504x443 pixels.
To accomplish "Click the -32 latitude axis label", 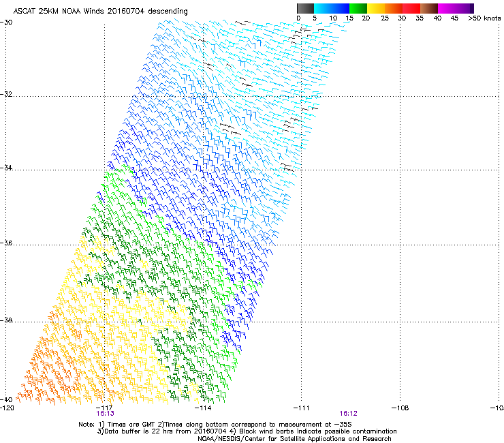I will point(6,94).
